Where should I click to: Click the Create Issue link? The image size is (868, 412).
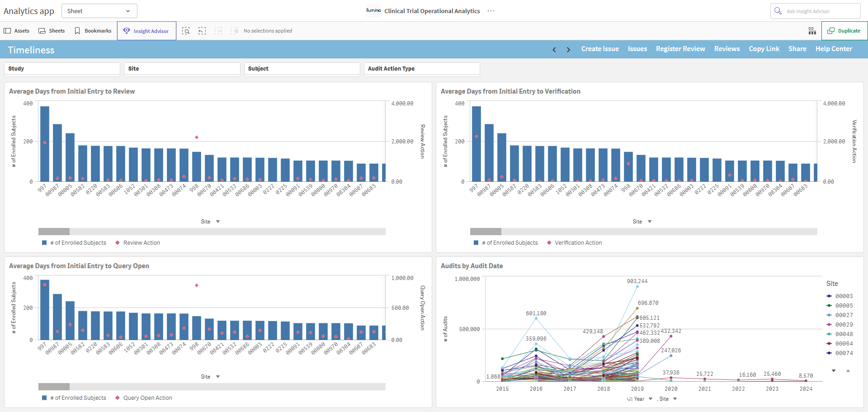coord(600,49)
